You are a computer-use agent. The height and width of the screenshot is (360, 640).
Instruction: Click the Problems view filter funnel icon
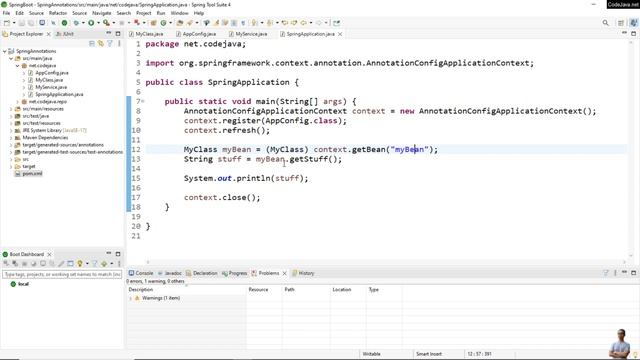click(x=606, y=273)
